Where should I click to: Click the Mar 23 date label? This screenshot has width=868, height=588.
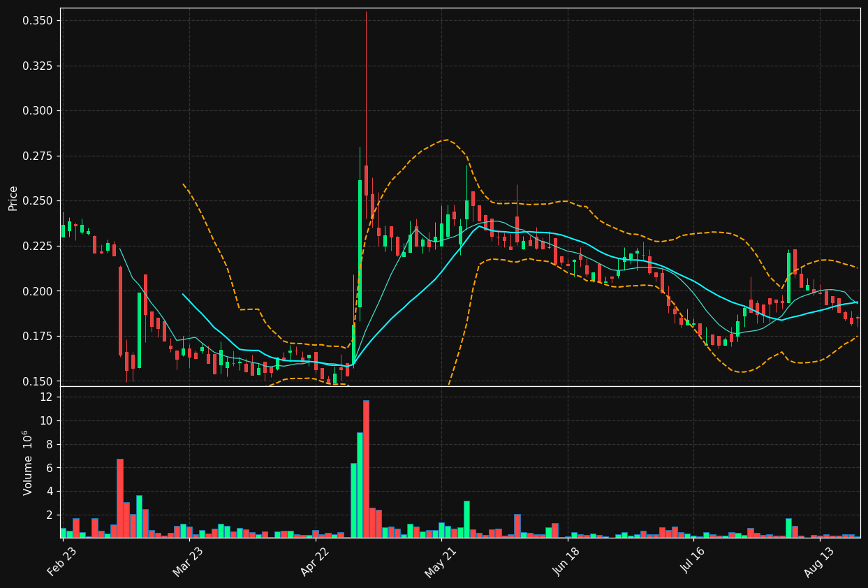click(x=189, y=562)
